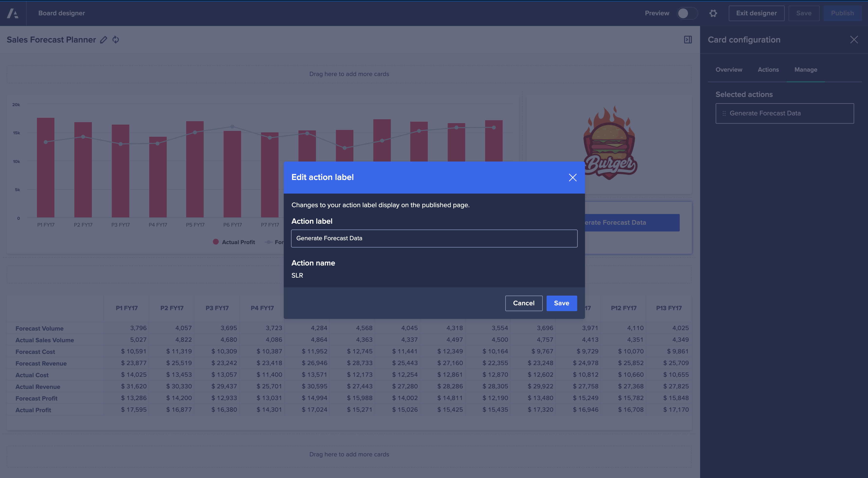
Task: Close the Card configuration panel
Action: (853, 40)
